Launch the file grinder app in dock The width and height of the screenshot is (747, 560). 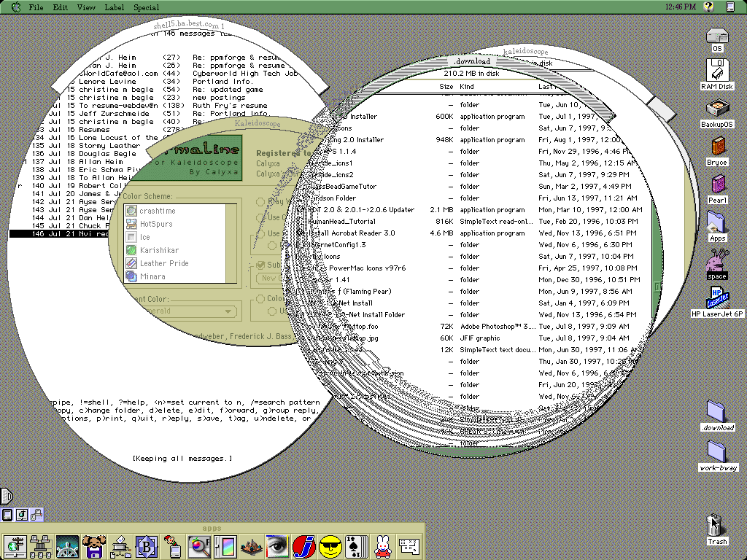click(120, 546)
